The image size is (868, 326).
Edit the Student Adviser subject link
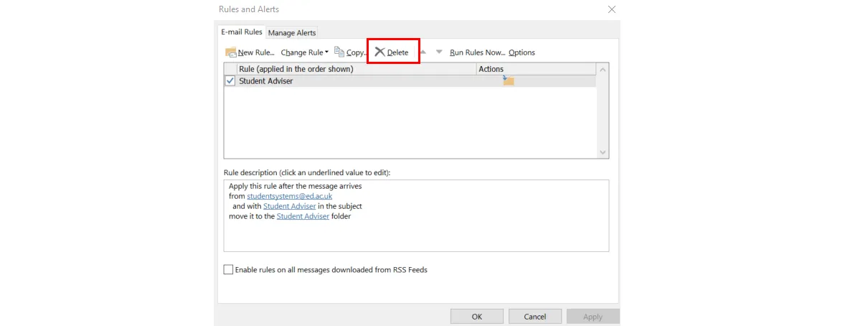click(x=289, y=206)
